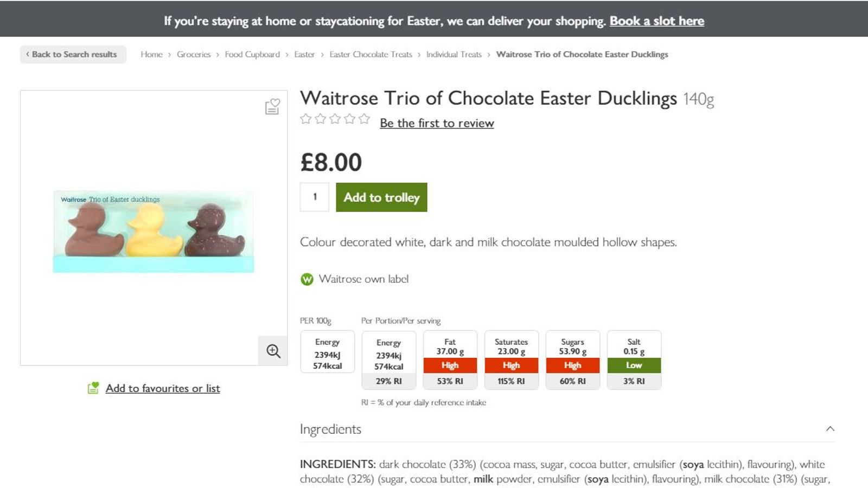Open the Individual Treats breadcrumb link
Image resolution: width=868 pixels, height=488 pixels.
(454, 54)
